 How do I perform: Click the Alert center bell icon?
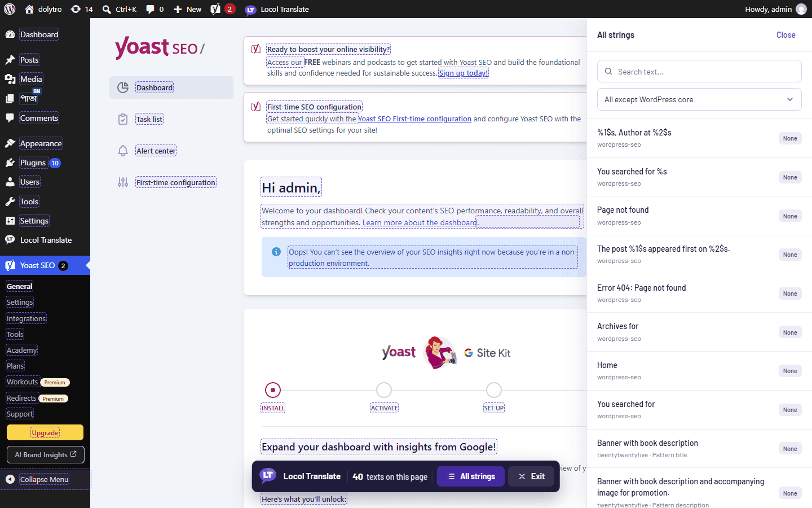(123, 151)
